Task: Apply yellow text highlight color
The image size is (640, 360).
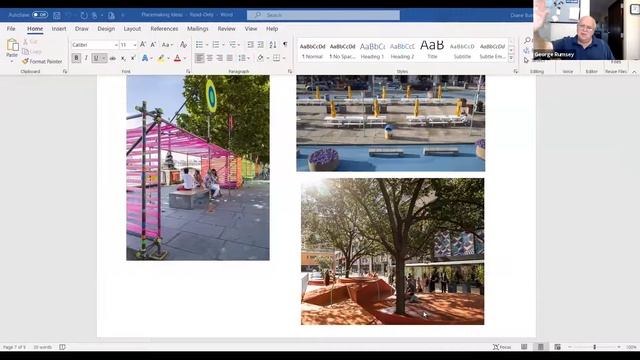Action: (x=161, y=58)
